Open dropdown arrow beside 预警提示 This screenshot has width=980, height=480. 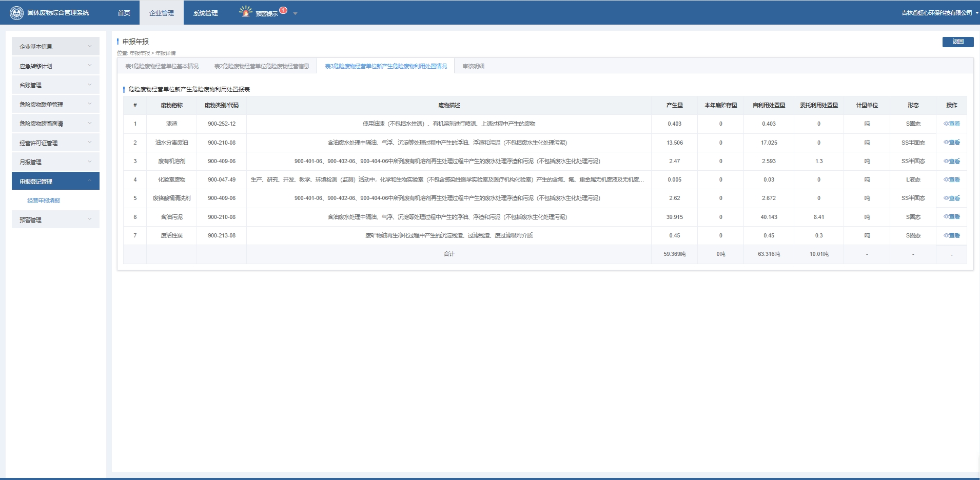pyautogui.click(x=295, y=13)
